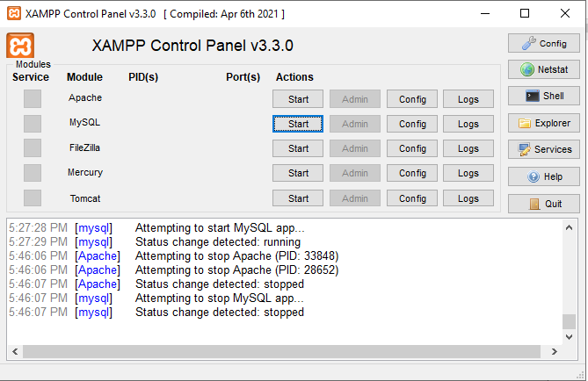The image size is (588, 381).
Task: Select the FileZilla module name
Action: coord(84,147)
